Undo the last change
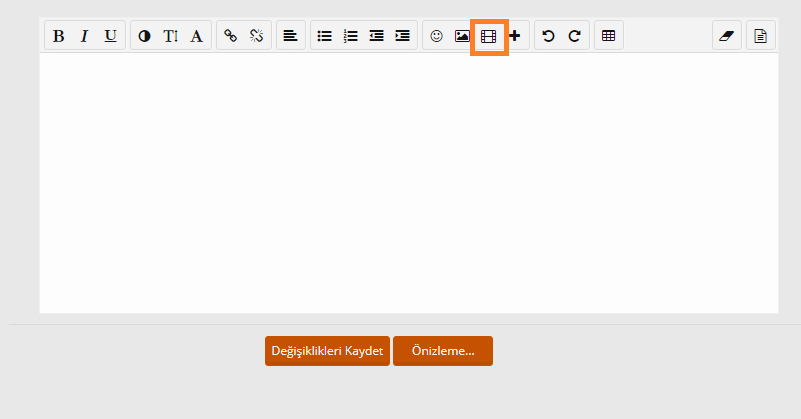Viewport: 801px width, 419px height. (x=548, y=36)
